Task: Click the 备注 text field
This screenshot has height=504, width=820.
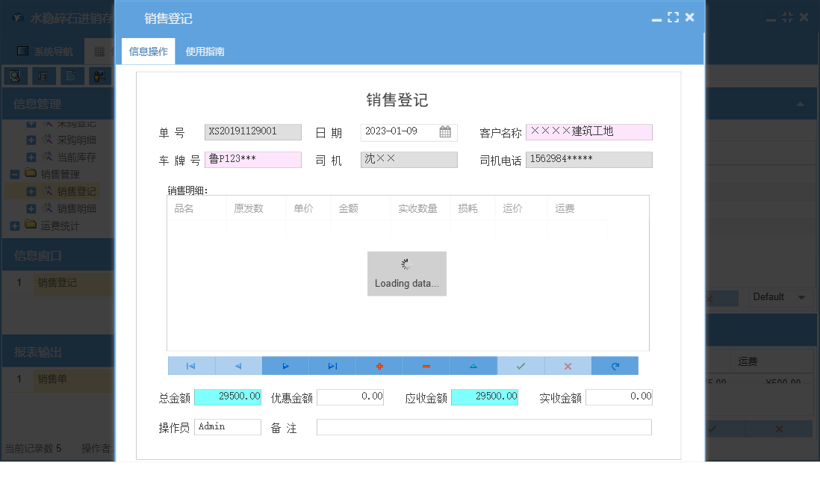Action: coord(485,426)
